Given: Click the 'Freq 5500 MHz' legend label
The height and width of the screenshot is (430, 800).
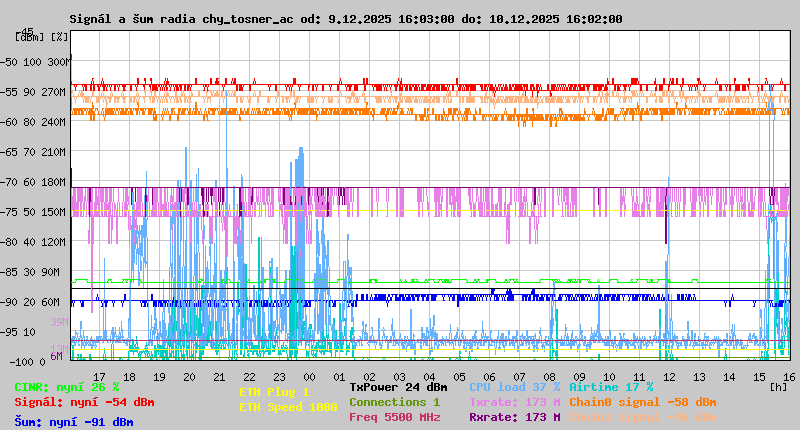Looking at the screenshot, I should tap(394, 417).
